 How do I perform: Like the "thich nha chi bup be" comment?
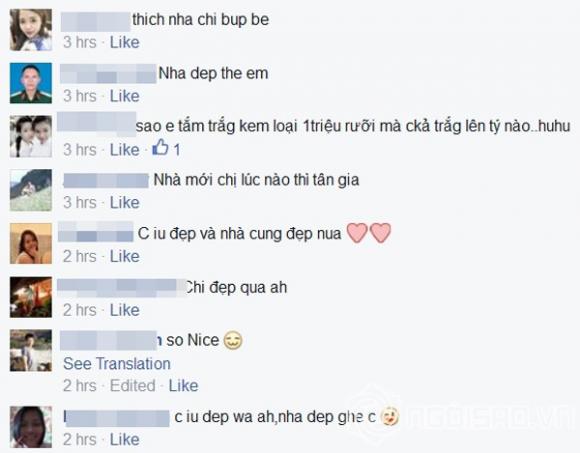[x=125, y=42]
